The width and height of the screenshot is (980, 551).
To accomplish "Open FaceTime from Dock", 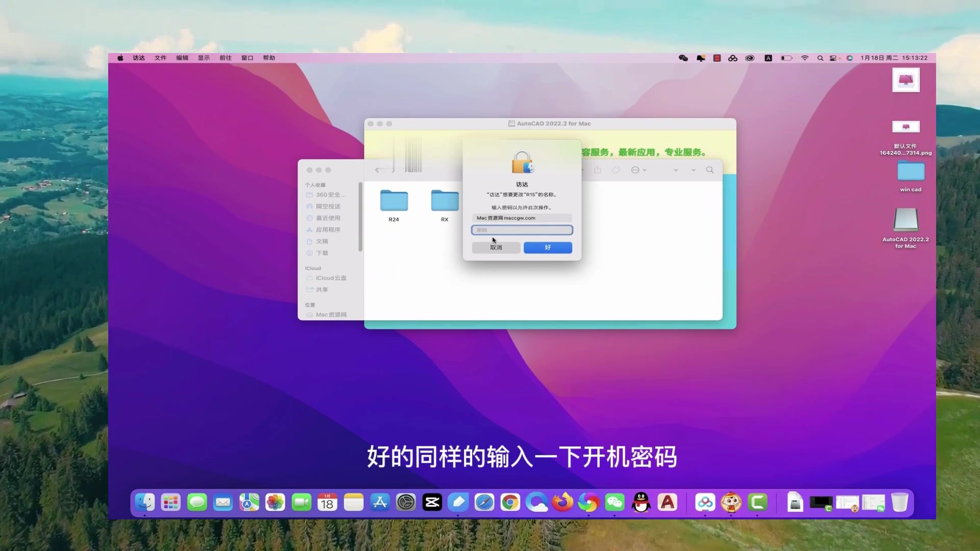I will click(301, 503).
